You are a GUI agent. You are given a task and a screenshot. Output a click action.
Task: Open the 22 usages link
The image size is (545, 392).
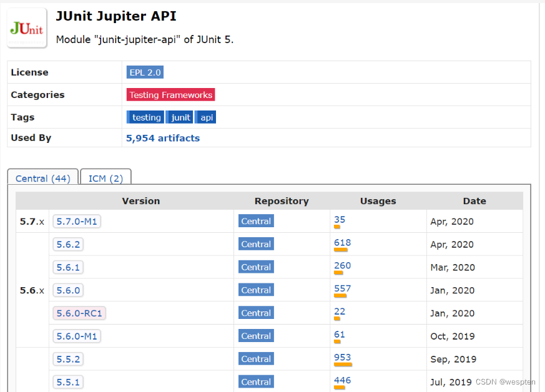pyautogui.click(x=340, y=311)
